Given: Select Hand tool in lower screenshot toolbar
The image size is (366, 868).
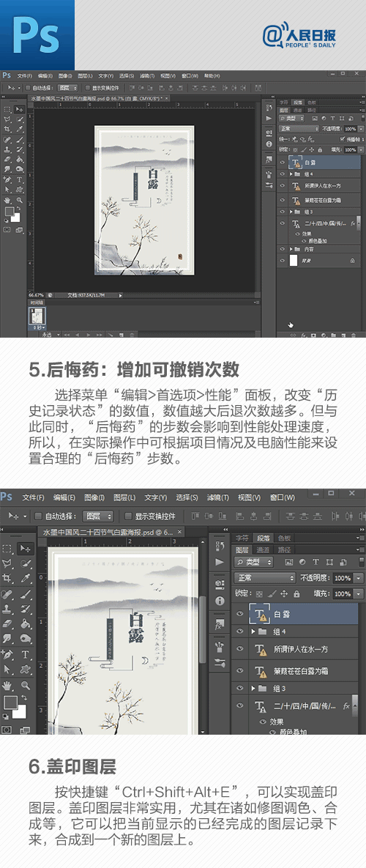Looking at the screenshot, I should tap(8, 686).
